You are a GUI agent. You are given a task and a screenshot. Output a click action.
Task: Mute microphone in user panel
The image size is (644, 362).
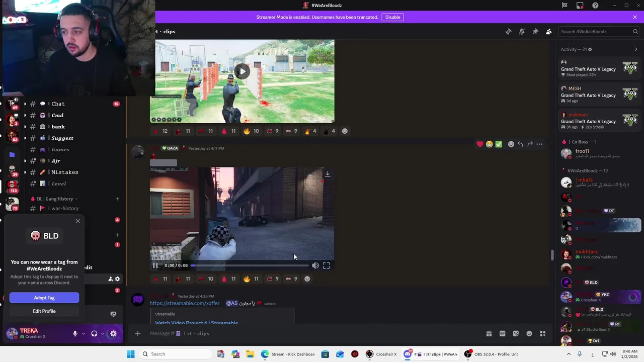click(x=75, y=333)
